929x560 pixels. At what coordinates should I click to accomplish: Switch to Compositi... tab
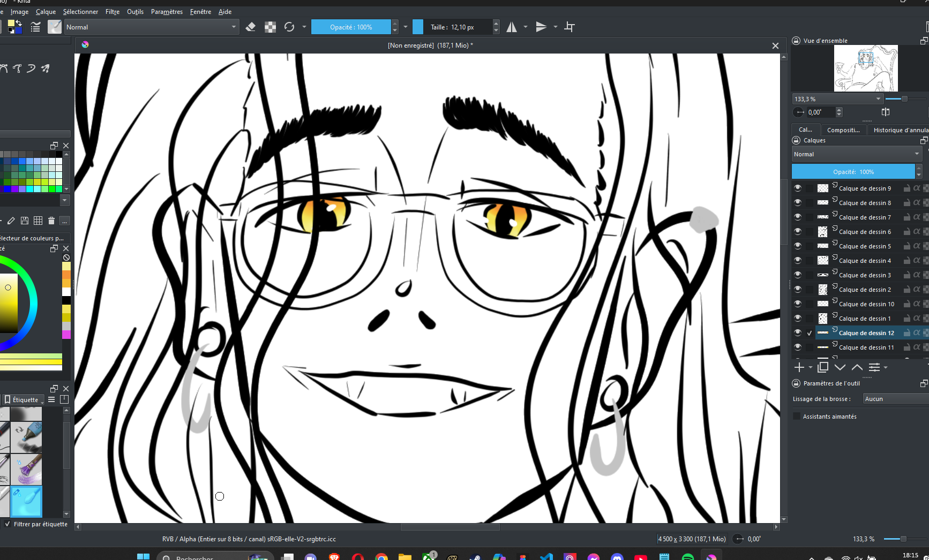point(843,130)
